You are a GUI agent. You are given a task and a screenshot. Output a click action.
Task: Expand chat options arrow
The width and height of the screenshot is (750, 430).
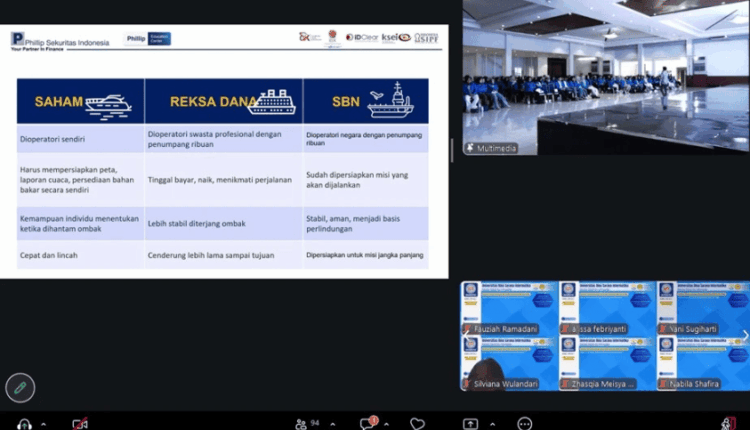(386, 424)
